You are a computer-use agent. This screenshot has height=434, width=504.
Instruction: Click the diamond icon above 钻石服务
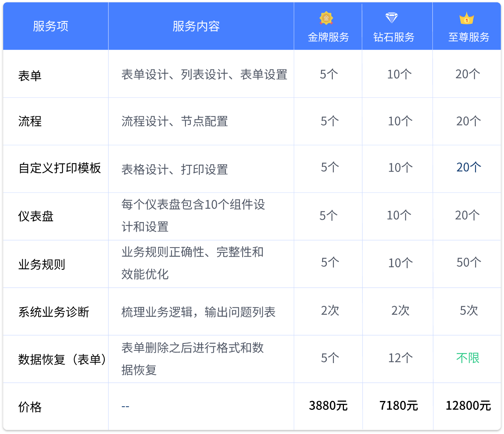391,17
